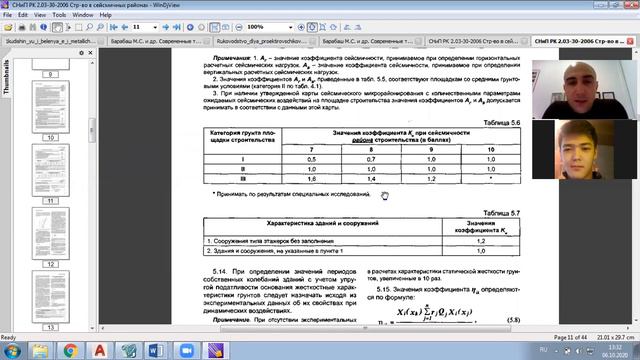Screen dimensions: 640x360
Task: Close the active СНиП РК document tab
Action: click(x=630, y=42)
